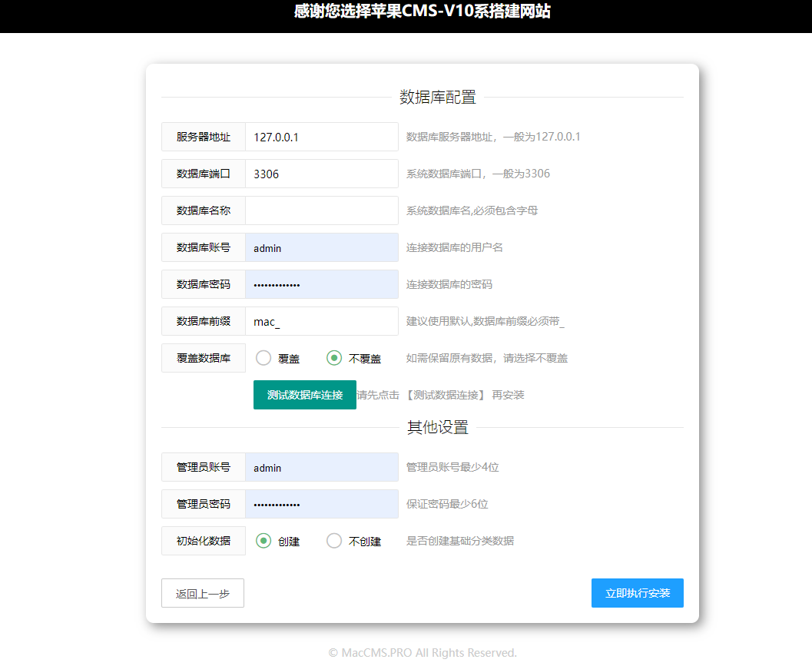Click the page title 感谢您选择苹果CMS-V10系搭建网站

pos(422,11)
